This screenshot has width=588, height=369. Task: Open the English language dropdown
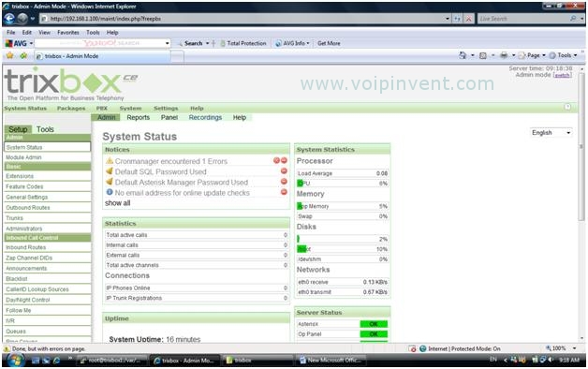pyautogui.click(x=551, y=133)
